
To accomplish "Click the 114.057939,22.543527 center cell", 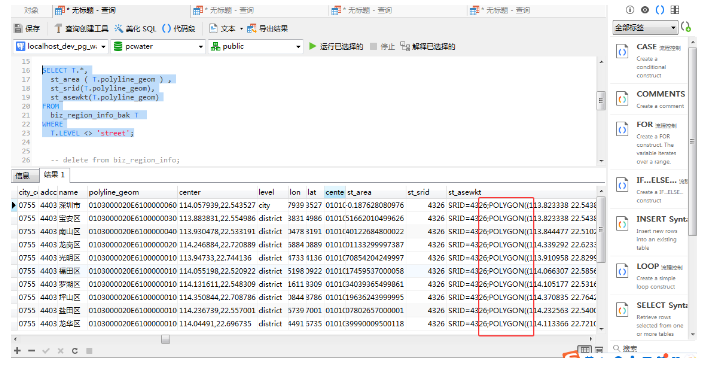I will (x=217, y=205).
